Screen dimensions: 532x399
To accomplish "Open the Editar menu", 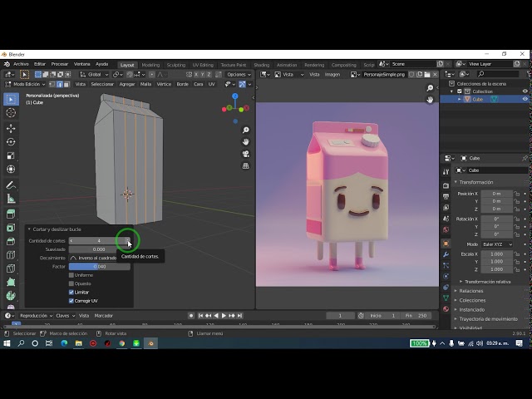I will [40, 64].
